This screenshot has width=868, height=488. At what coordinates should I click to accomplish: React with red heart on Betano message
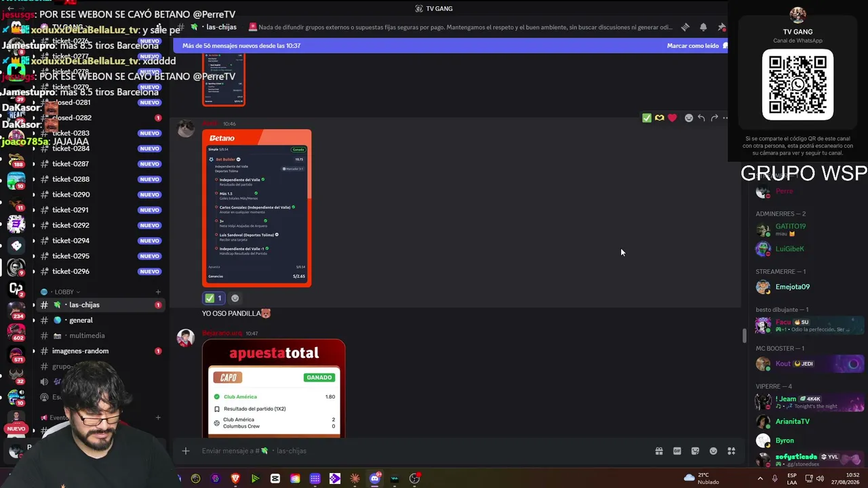[x=672, y=118]
